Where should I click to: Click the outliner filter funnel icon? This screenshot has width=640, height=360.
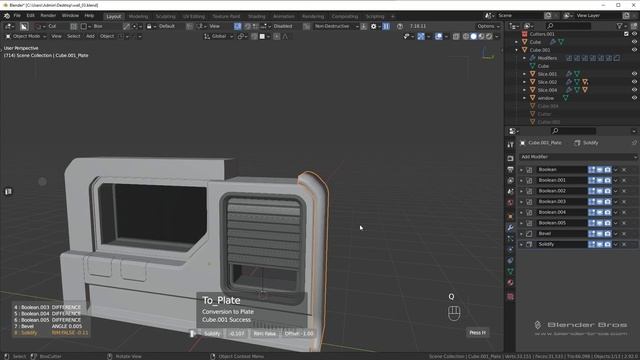tap(620, 26)
